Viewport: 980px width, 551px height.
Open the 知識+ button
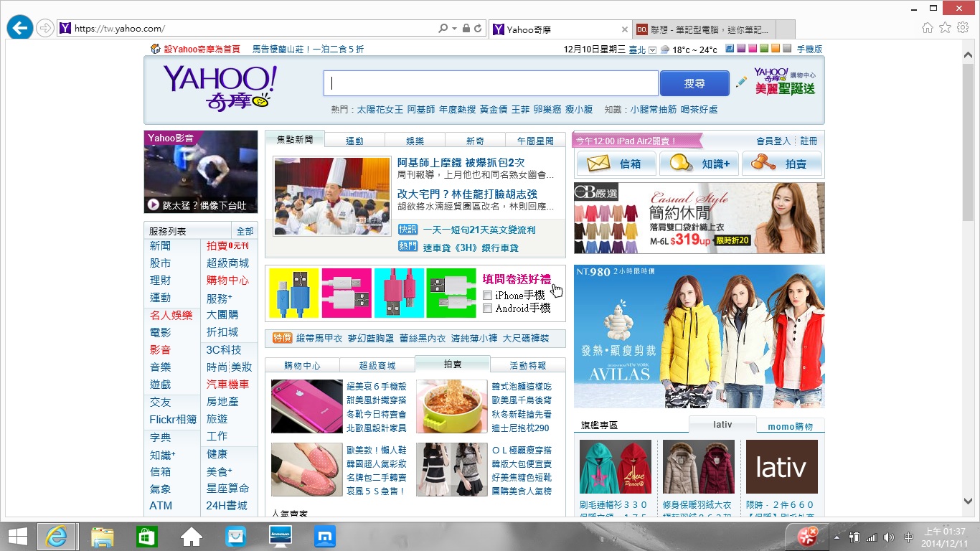(699, 164)
